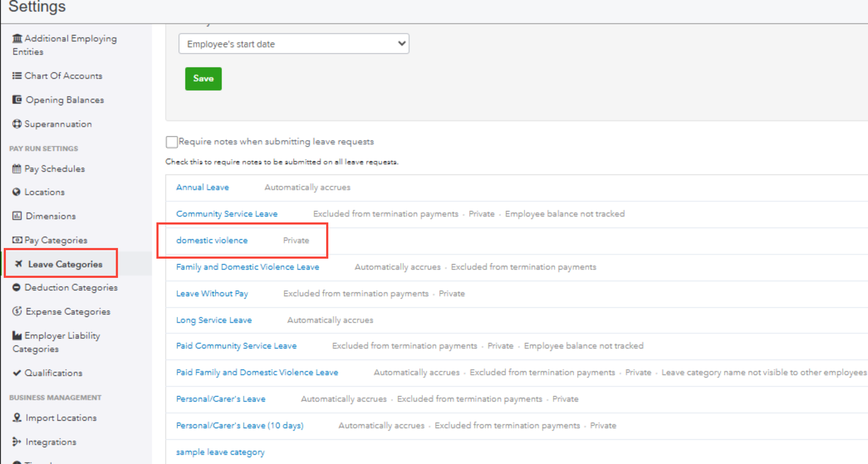Viewport: 868px width, 464px height.
Task: Click the chart icon beside Dimensions
Action: tap(17, 216)
